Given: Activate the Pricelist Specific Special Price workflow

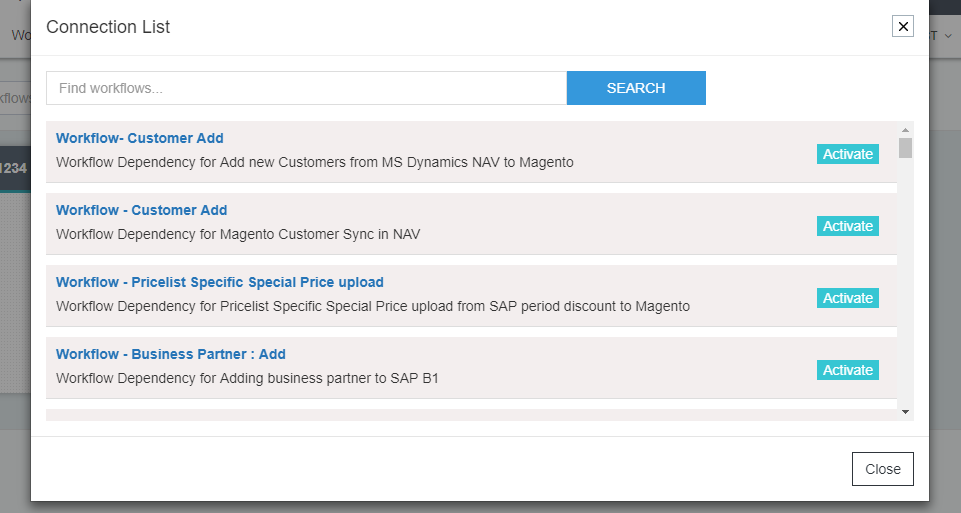Looking at the screenshot, I should pyautogui.click(x=847, y=298).
